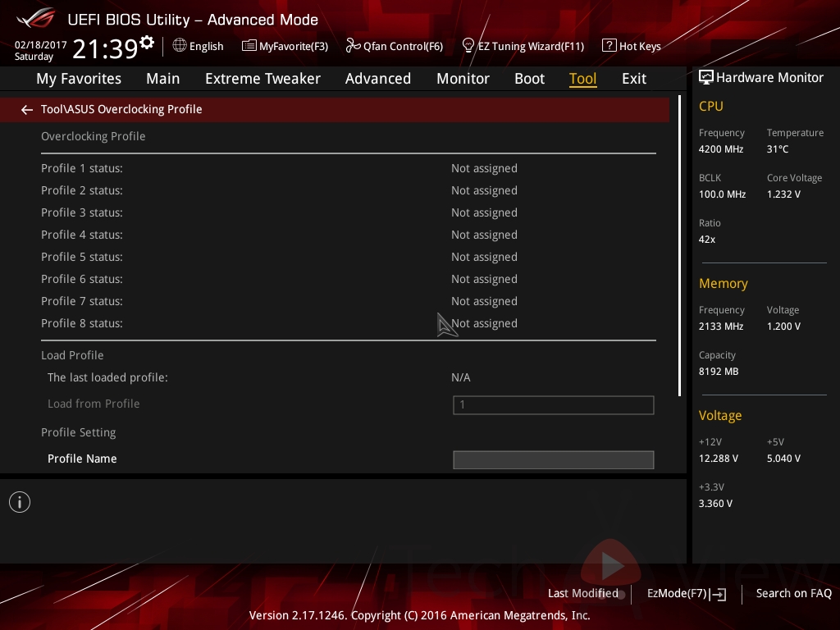Click memory voltage 1.200 V value
Screen dimensions: 840x630
click(x=783, y=326)
